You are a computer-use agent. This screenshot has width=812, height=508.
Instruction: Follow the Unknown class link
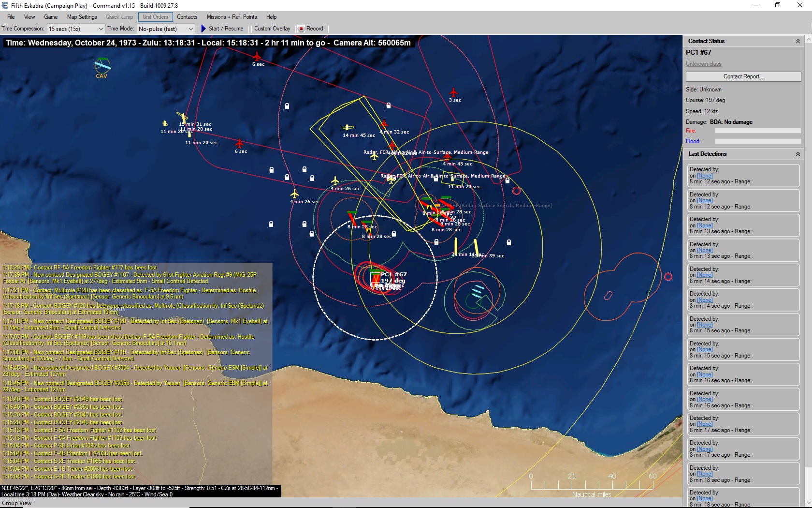pos(703,64)
